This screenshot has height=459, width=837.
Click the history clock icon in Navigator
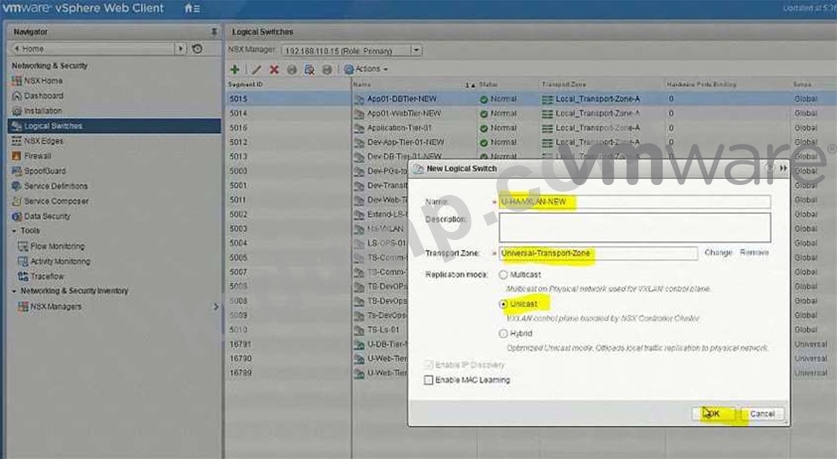[197, 49]
